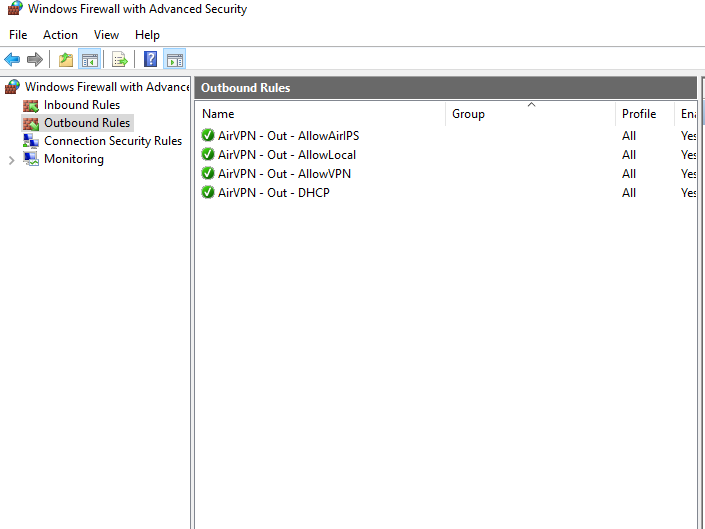705x529 pixels.
Task: Select rule AirVPN - Out - AllowAirIPS
Action: 288,136
